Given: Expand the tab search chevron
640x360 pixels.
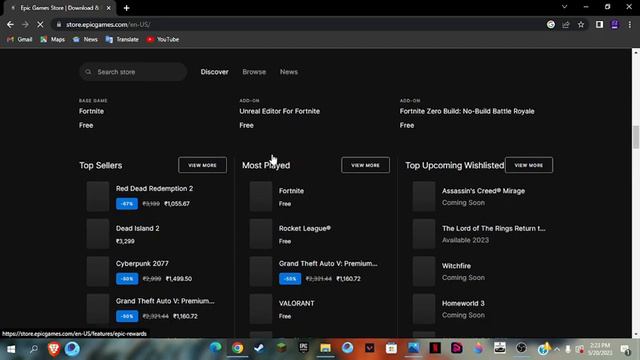Looking at the screenshot, I should point(564,7).
